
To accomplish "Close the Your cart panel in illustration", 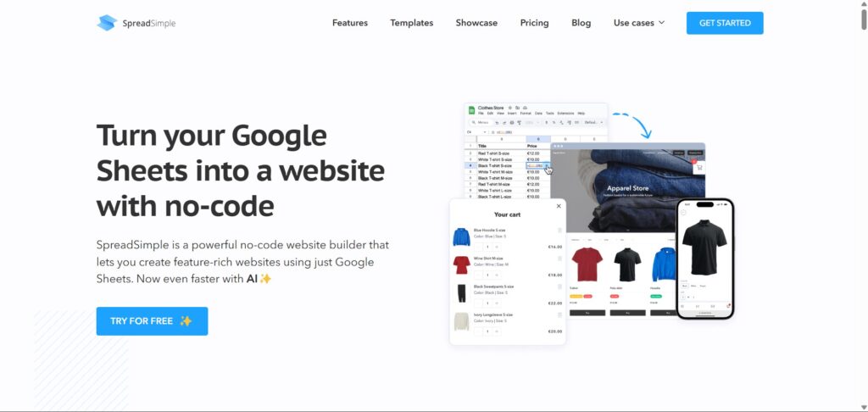I will click(x=559, y=206).
